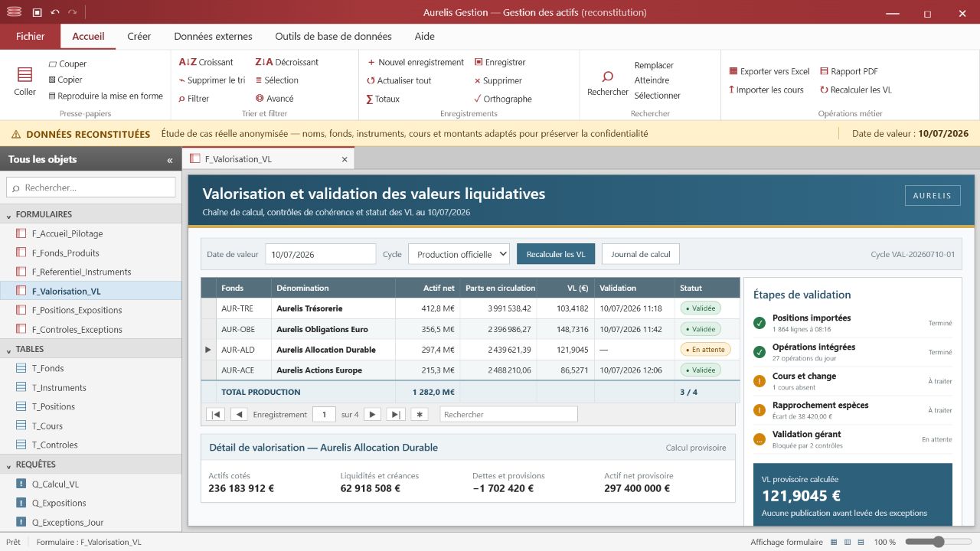980x551 pixels.
Task: Click Atteindre in the ribbon
Action: pyautogui.click(x=652, y=80)
